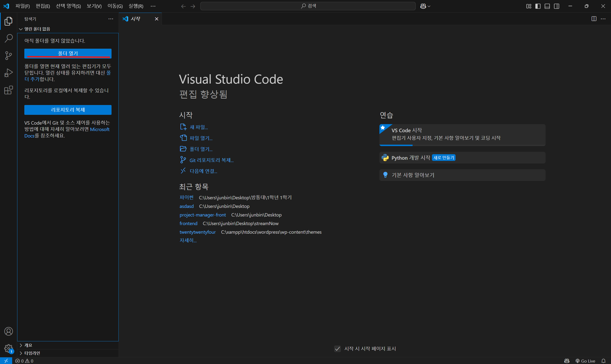611x364 pixels.
Task: Open the Extensions view icon
Action: pos(9,90)
